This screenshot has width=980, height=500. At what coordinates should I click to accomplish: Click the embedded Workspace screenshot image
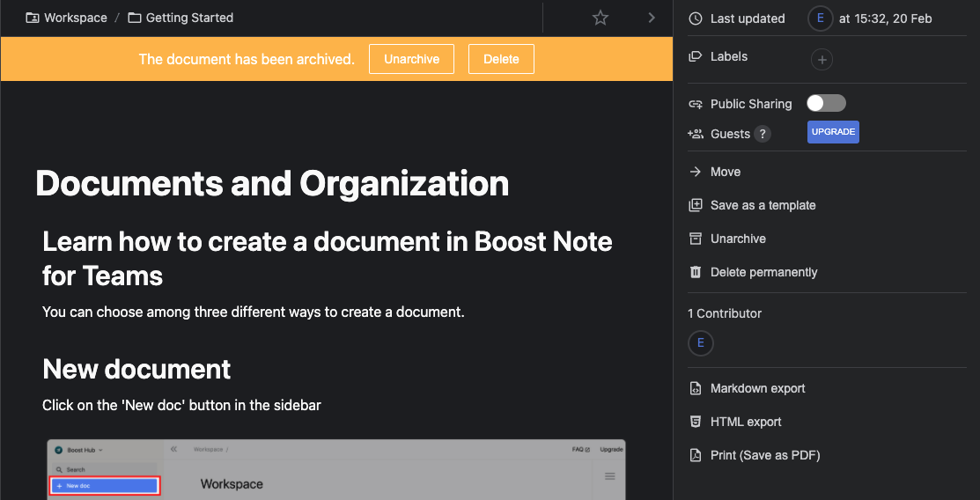(336, 469)
